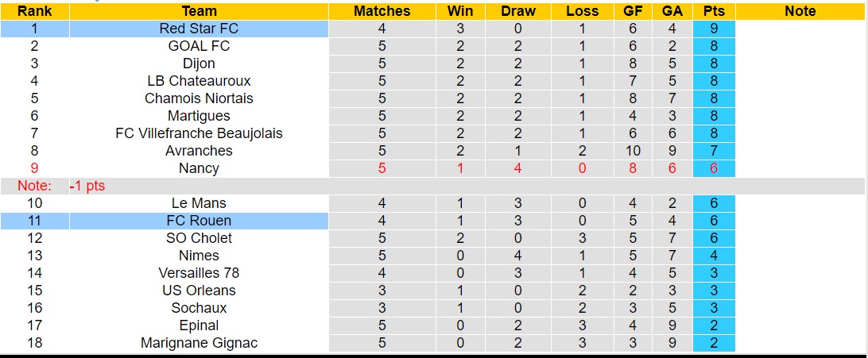Viewport: 868px width, 358px height.
Task: Open the GOAL FC team link
Action: click(x=199, y=46)
